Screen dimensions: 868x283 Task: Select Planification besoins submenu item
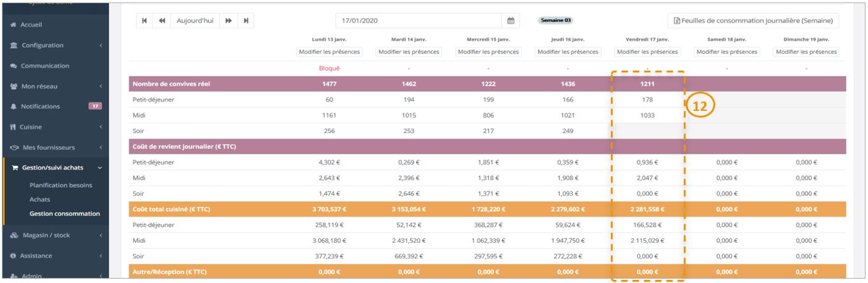(x=61, y=185)
